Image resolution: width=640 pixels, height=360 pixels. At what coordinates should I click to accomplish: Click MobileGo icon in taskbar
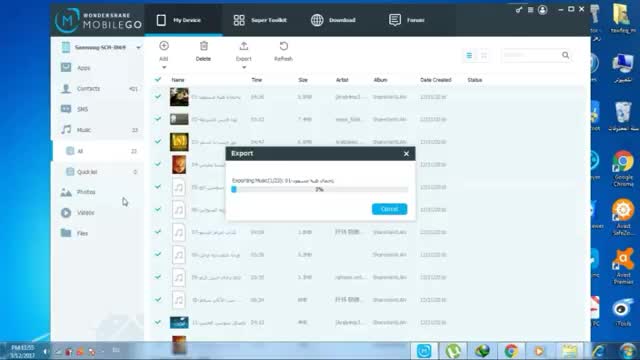click(x=424, y=351)
